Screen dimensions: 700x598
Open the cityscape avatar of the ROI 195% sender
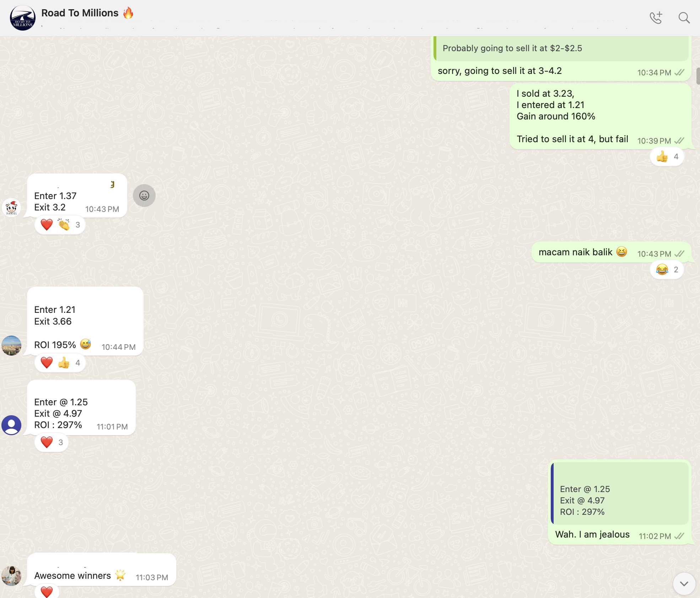(11, 345)
